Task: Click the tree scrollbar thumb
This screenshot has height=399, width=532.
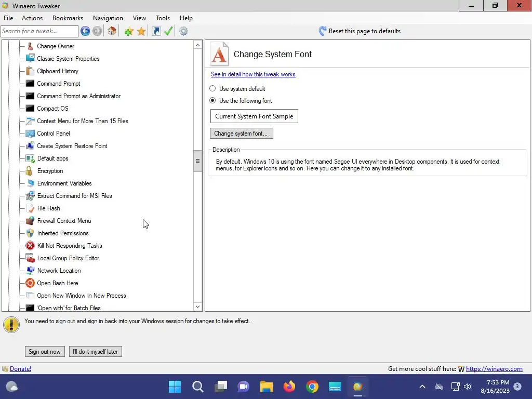Action: (198, 161)
